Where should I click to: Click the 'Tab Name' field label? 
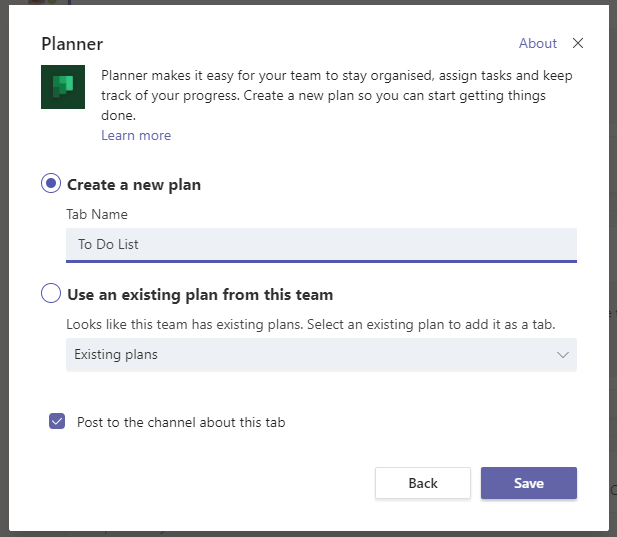tap(97, 214)
